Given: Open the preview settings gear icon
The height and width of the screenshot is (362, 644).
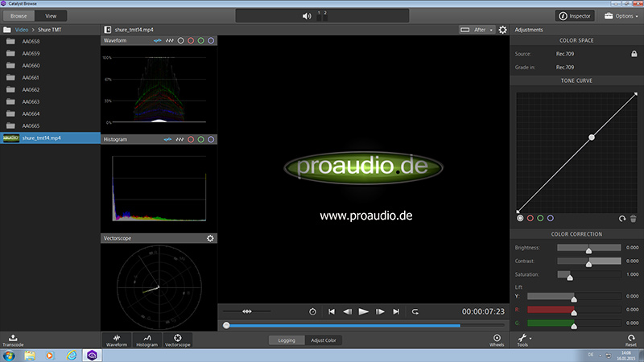Looking at the screenshot, I should pos(503,30).
